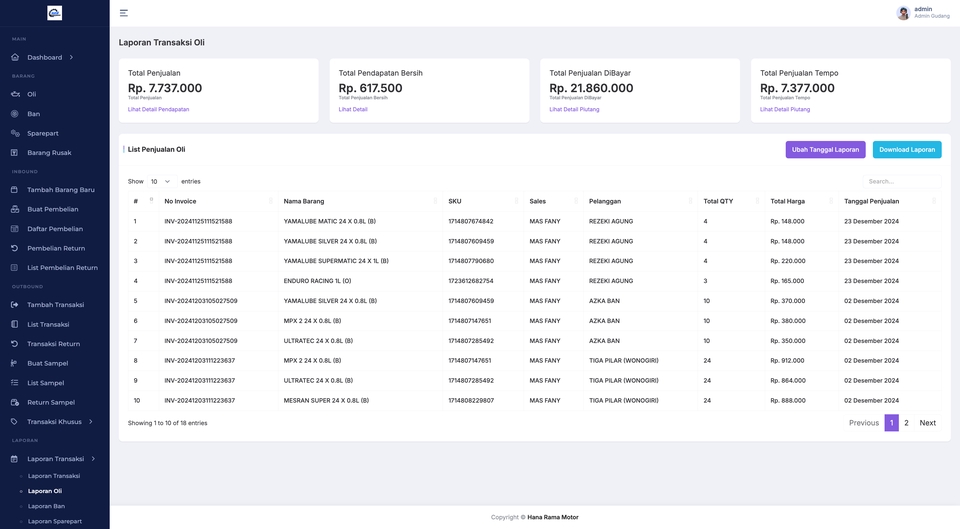Open Daftar Pembelian menu item
The width and height of the screenshot is (960, 529).
pyautogui.click(x=55, y=228)
